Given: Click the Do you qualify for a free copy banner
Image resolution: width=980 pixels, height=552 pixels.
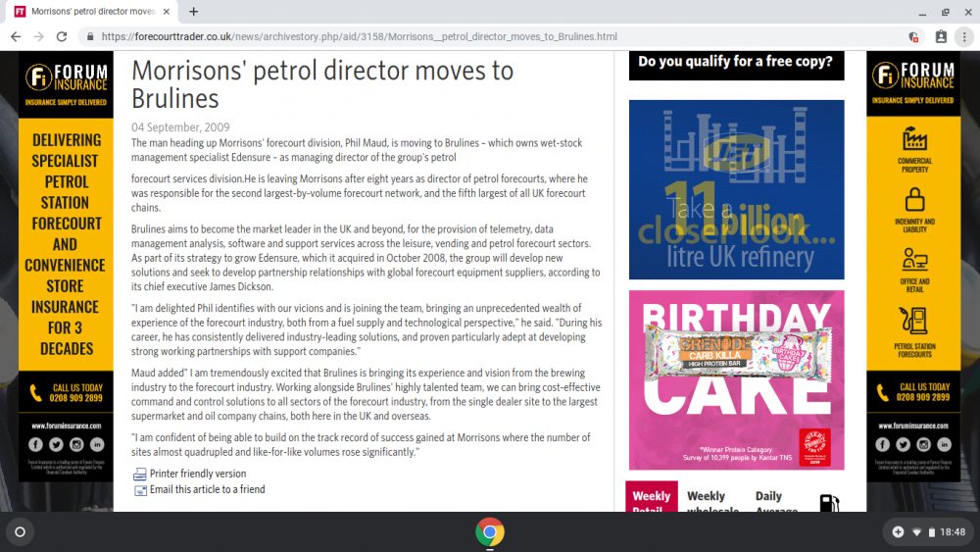Looking at the screenshot, I should pos(736,65).
